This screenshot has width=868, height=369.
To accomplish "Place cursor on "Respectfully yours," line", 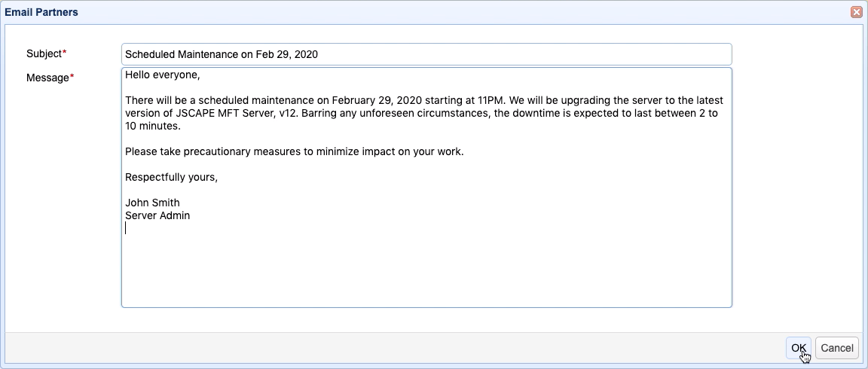I will (x=171, y=177).
